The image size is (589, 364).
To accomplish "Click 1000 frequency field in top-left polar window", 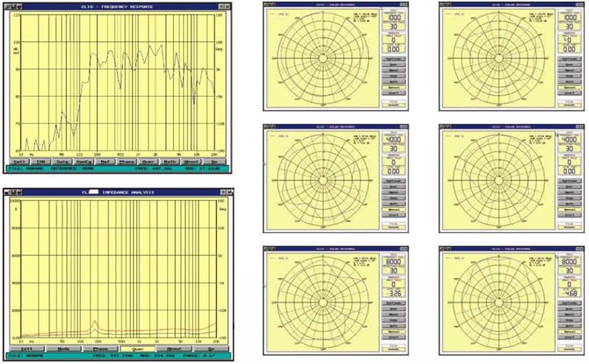I will pos(394,18).
